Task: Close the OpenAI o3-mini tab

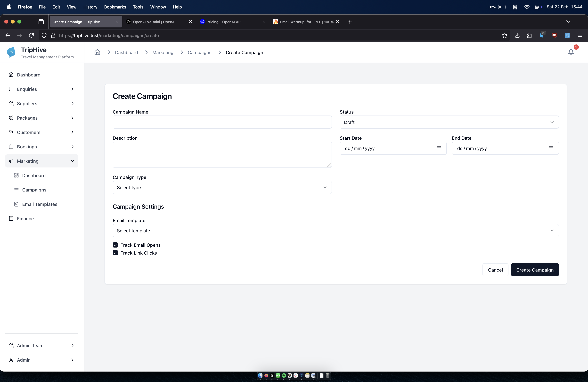Action: (x=190, y=22)
